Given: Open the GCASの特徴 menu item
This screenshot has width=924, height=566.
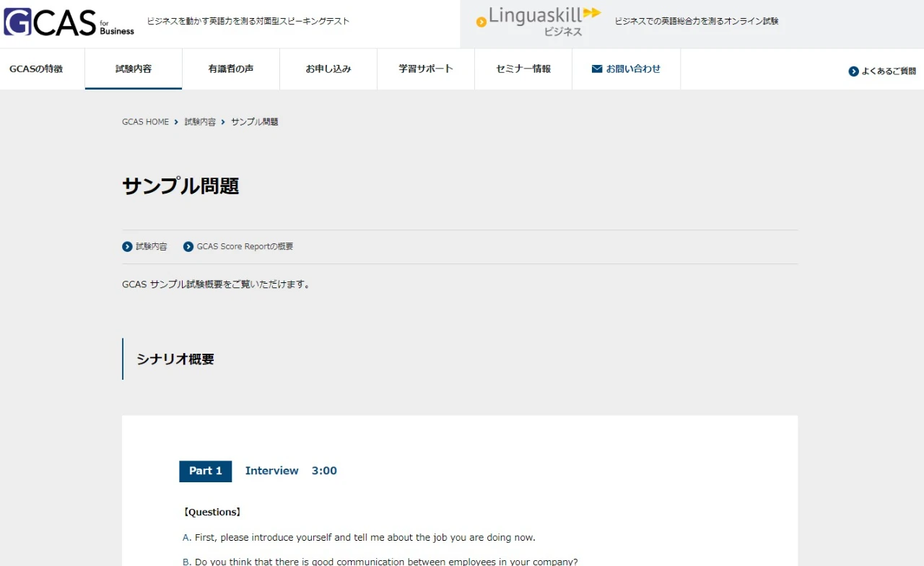Looking at the screenshot, I should [38, 69].
